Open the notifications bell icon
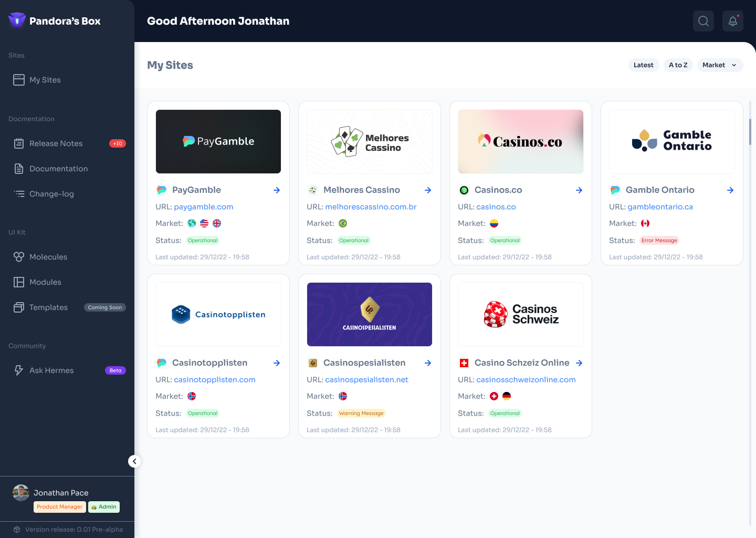The height and width of the screenshot is (538, 756). pos(733,21)
